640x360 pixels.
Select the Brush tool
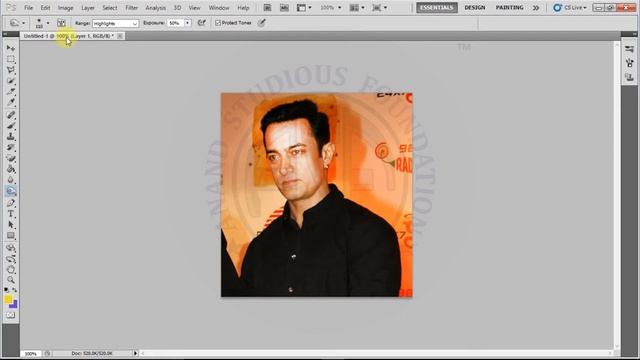point(11,126)
